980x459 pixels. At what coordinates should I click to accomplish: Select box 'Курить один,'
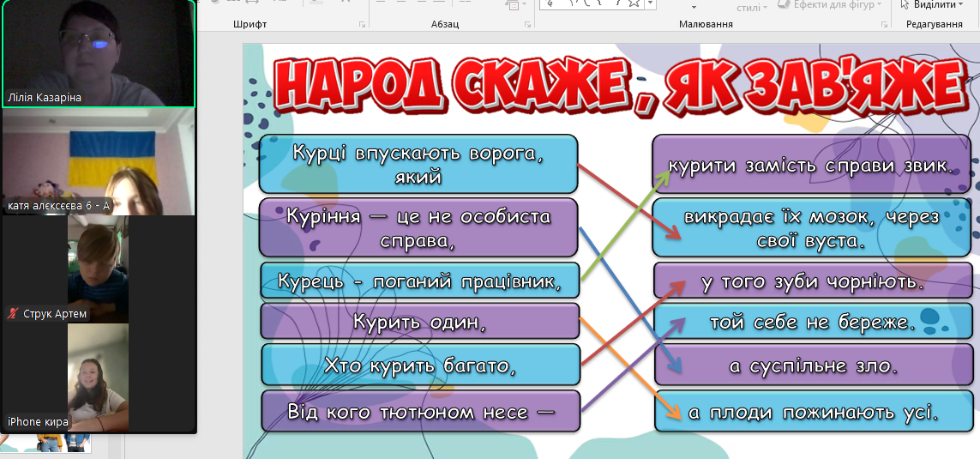pos(420,322)
